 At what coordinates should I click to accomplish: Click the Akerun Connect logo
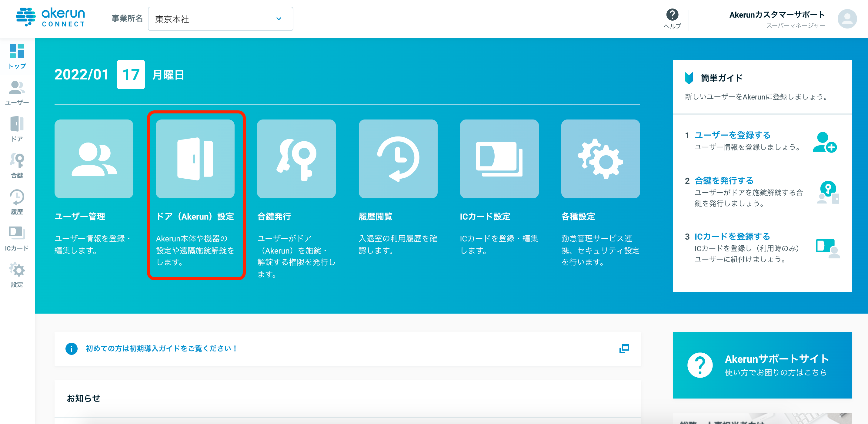[51, 17]
